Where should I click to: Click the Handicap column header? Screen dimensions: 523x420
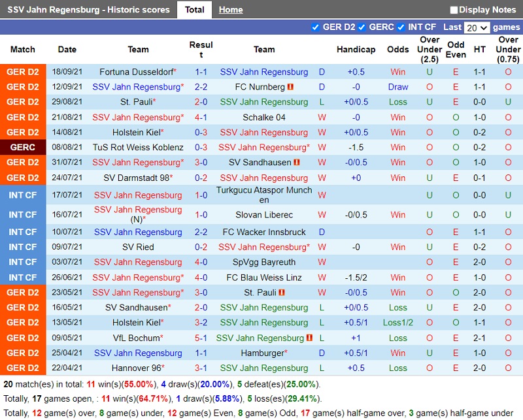pyautogui.click(x=356, y=50)
